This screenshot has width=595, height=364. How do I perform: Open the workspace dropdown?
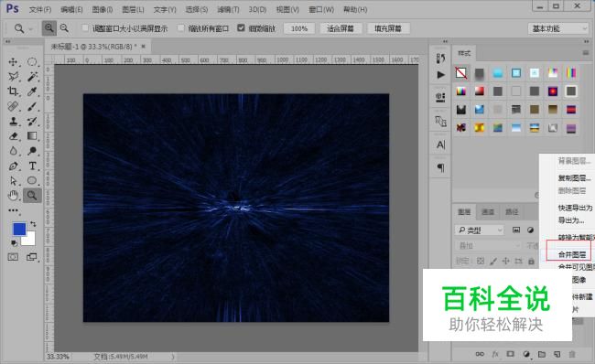[x=557, y=28]
